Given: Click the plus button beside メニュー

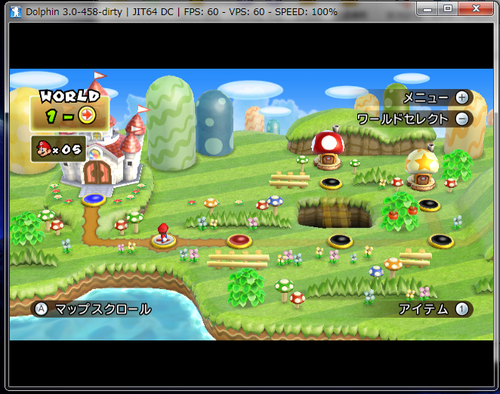Looking at the screenshot, I should click(462, 98).
